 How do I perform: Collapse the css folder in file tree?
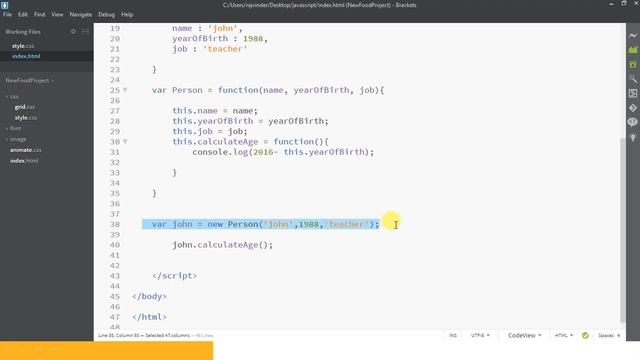[x=12, y=97]
